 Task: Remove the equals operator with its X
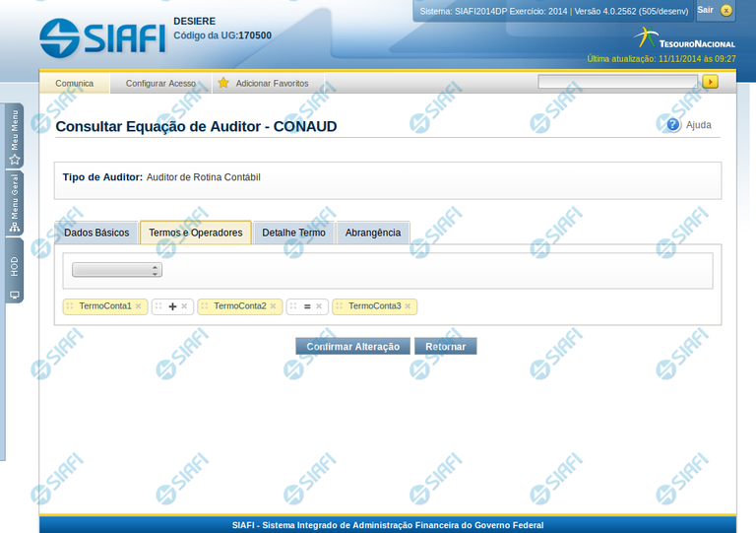point(319,306)
